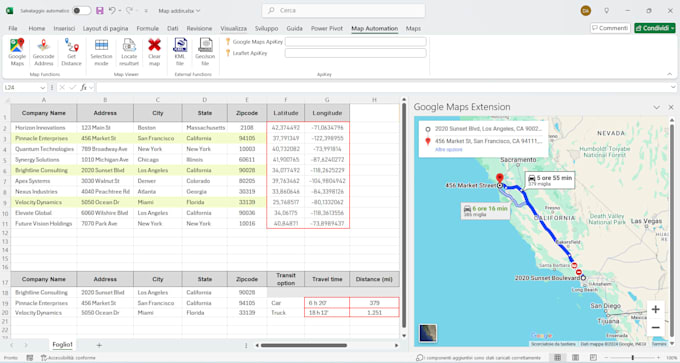Open the lightbulb ideas icon in title bar

pos(606,10)
